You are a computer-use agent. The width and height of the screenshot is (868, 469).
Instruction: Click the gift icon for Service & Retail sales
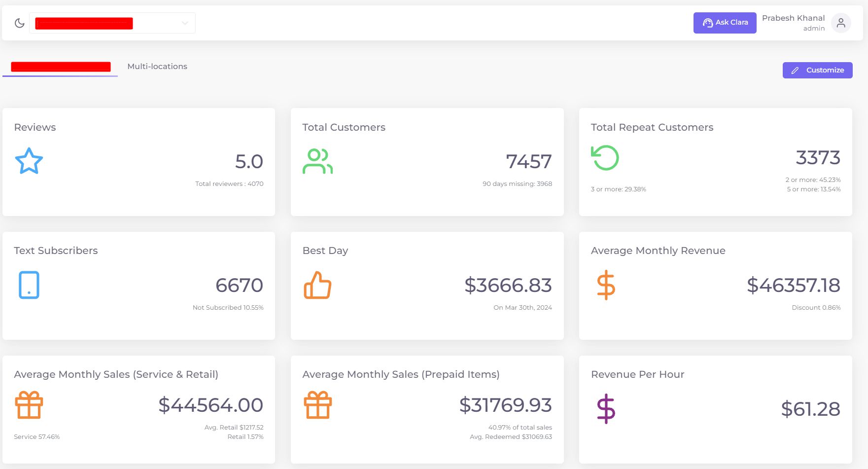tap(29, 405)
